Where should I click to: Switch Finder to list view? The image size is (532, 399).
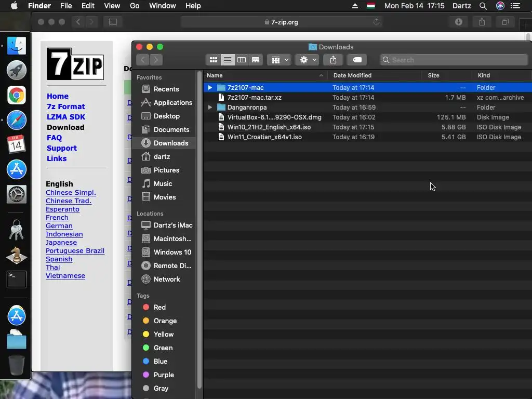[228, 60]
